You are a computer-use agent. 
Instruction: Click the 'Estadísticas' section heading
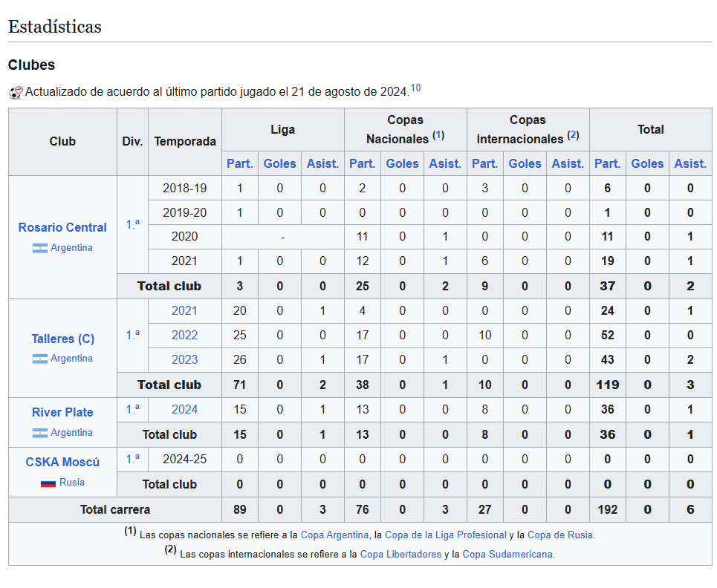point(55,27)
